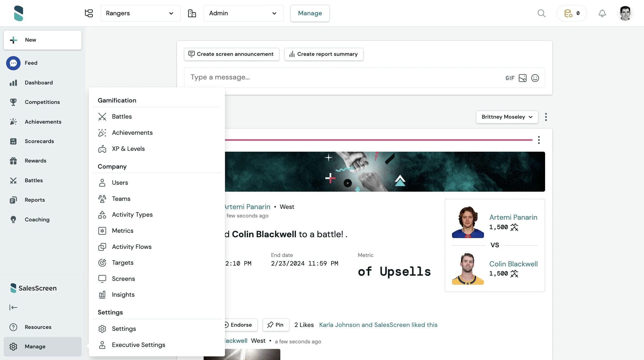The width and height of the screenshot is (644, 360).
Task: Click the Endorse button
Action: click(241, 325)
